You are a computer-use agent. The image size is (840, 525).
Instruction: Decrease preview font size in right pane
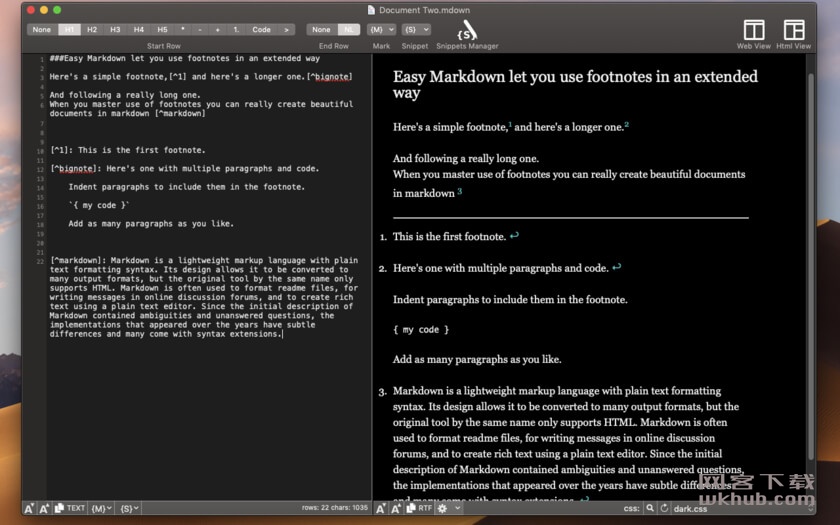pyautogui.click(x=380, y=508)
